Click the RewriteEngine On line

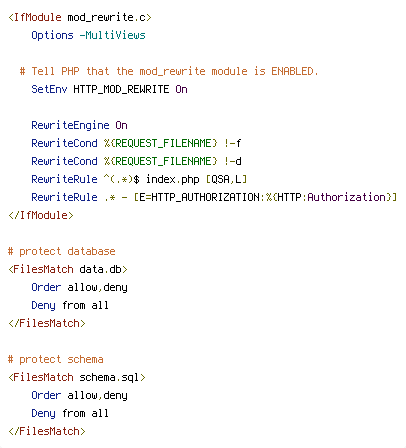tap(79, 125)
